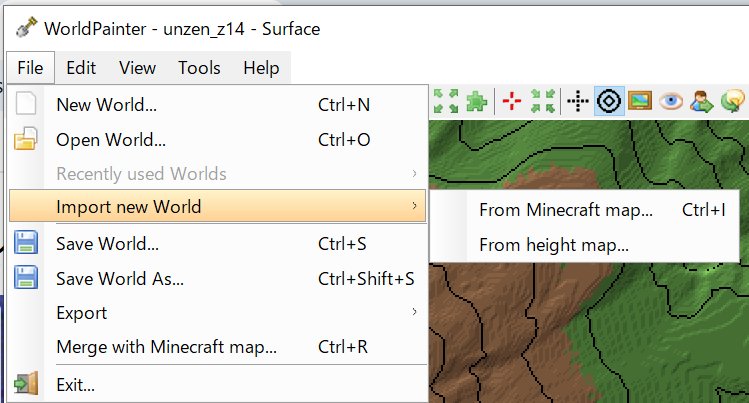Image resolution: width=749 pixels, height=403 pixels.
Task: Click the green inward-arrows toolbar icon
Action: click(543, 101)
